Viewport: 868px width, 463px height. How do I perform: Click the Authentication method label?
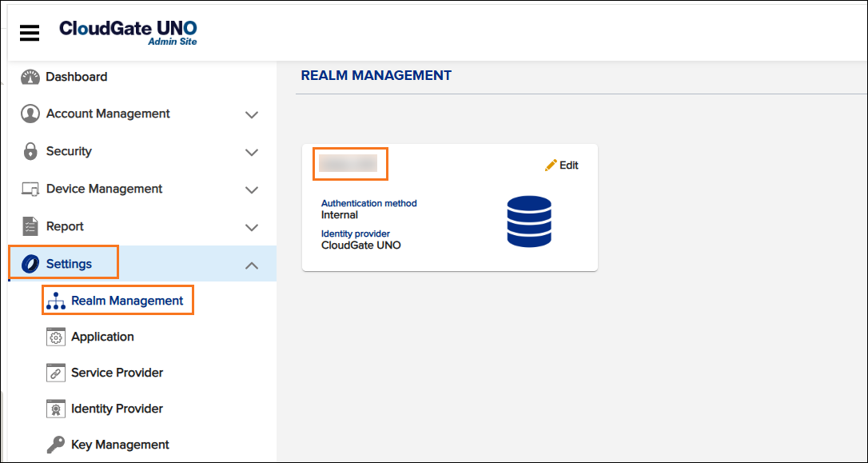tap(369, 203)
